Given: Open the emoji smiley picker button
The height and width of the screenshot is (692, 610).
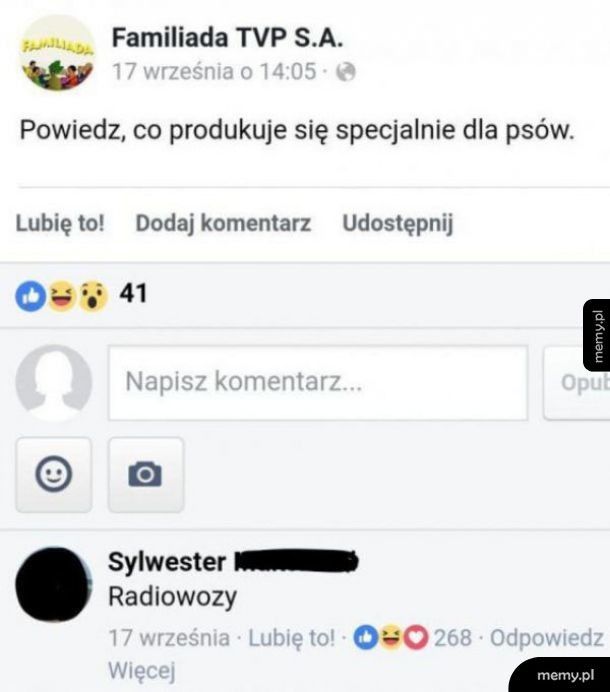Looking at the screenshot, I should 54,474.
